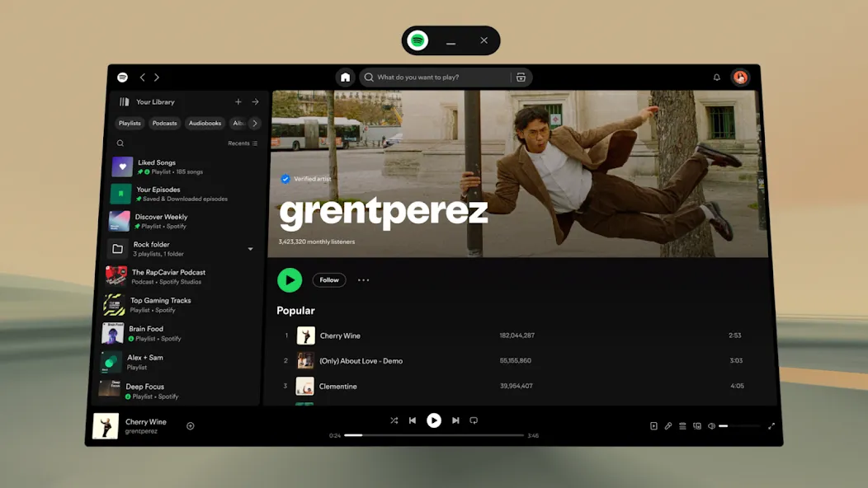Toggle repeat
Viewport: 868px width, 488px height.
coord(474,420)
